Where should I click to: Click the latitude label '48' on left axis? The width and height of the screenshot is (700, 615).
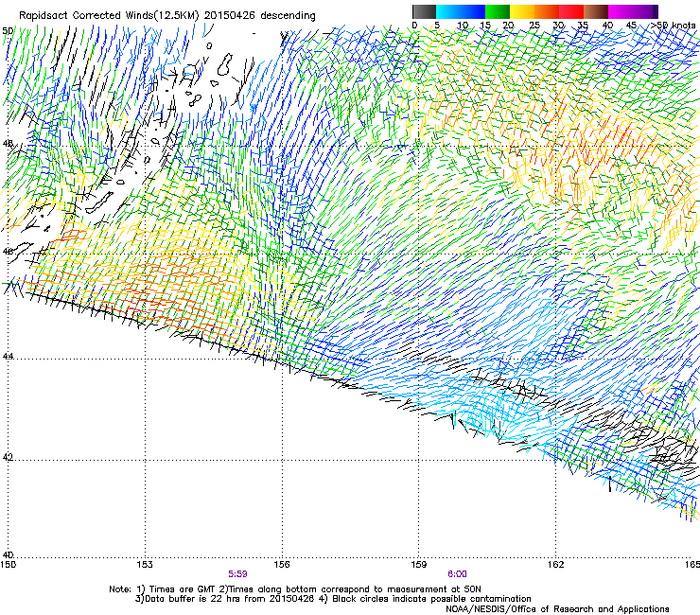coord(8,144)
